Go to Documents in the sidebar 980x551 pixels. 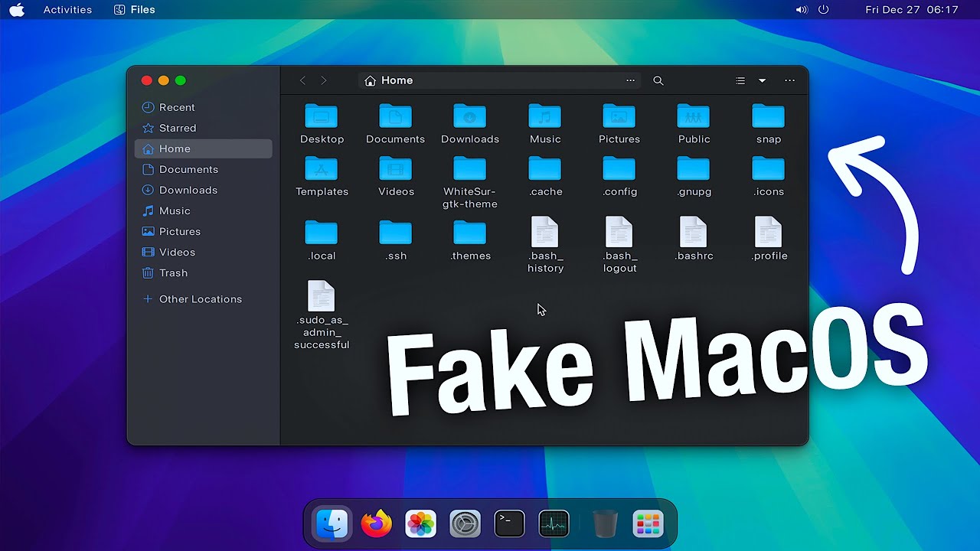coord(203,169)
